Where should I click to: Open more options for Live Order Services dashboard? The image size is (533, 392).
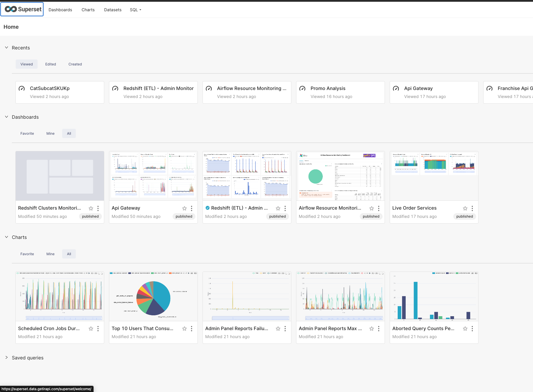click(x=472, y=208)
